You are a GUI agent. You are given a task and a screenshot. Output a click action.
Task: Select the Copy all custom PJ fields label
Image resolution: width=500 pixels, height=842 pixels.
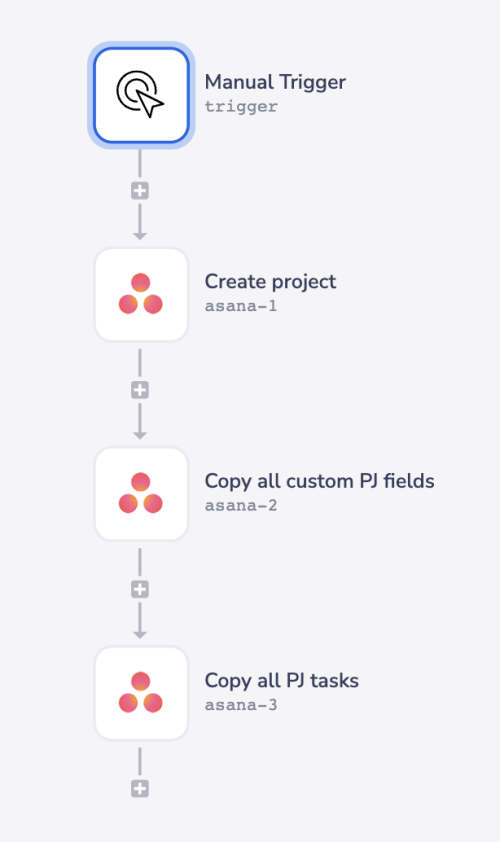point(320,482)
